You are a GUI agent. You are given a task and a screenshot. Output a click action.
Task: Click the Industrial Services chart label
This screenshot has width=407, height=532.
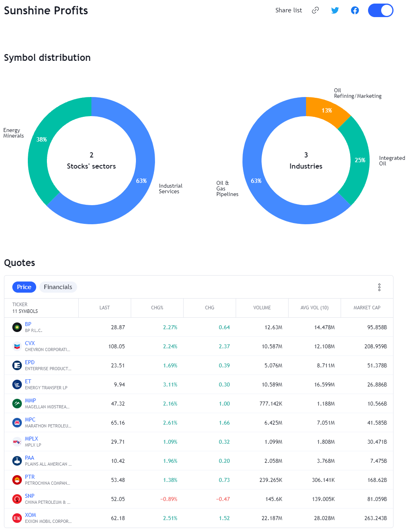171,189
